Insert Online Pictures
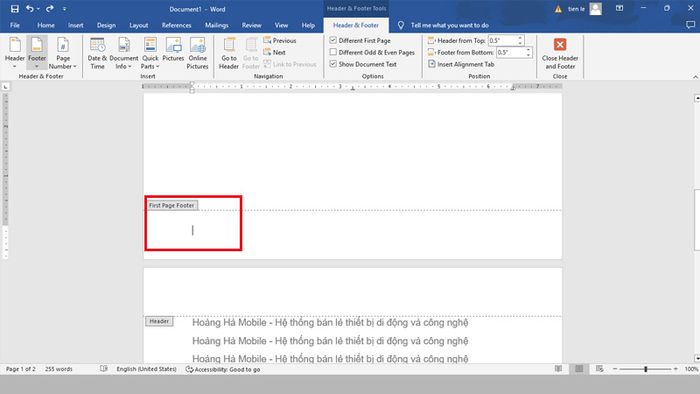 [197, 53]
